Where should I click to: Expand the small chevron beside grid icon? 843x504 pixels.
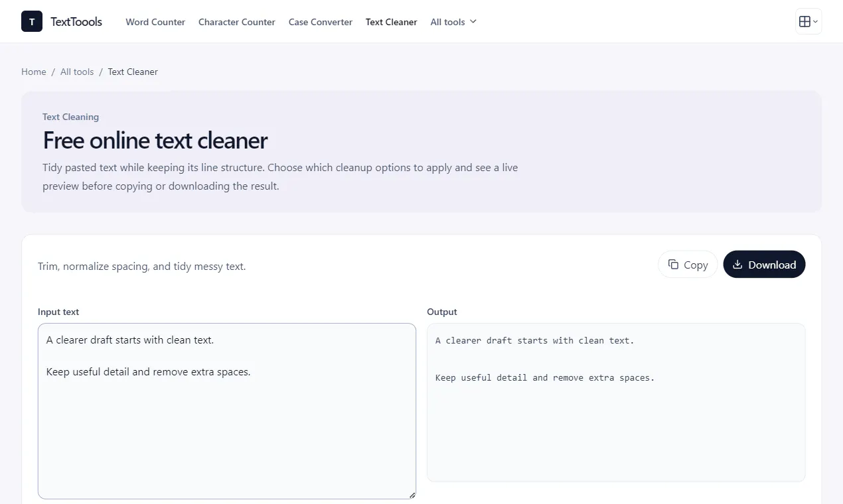[x=815, y=22]
